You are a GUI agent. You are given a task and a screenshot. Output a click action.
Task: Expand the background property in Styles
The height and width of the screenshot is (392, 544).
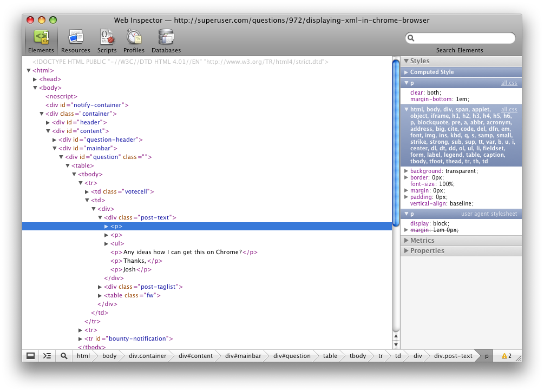pos(406,170)
